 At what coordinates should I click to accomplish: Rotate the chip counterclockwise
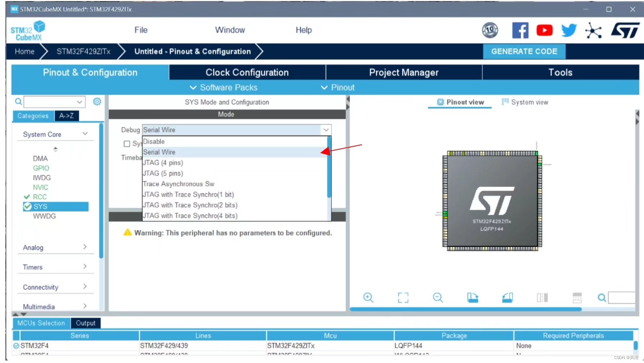click(507, 298)
